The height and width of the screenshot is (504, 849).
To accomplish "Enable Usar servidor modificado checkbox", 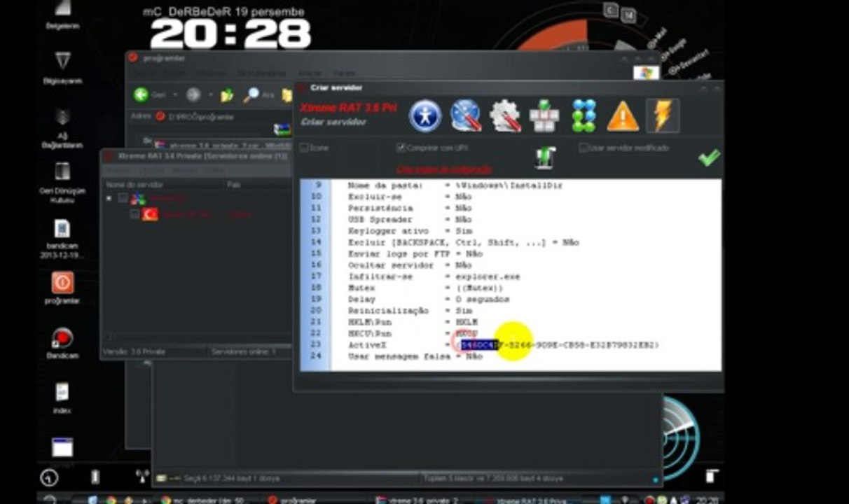I will 584,148.
